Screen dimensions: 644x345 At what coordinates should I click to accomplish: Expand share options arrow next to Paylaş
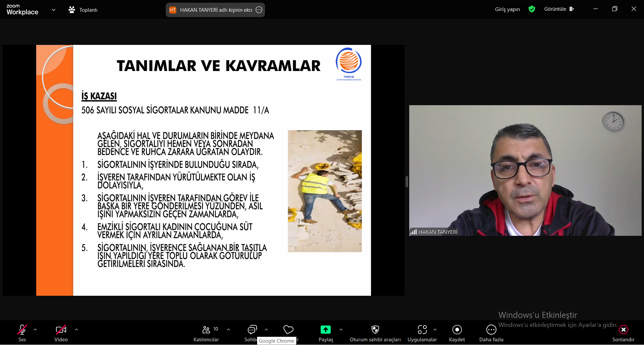(x=341, y=330)
